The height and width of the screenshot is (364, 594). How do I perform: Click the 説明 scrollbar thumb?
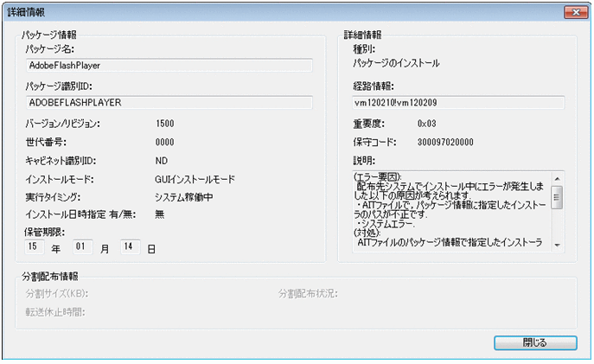[557, 197]
